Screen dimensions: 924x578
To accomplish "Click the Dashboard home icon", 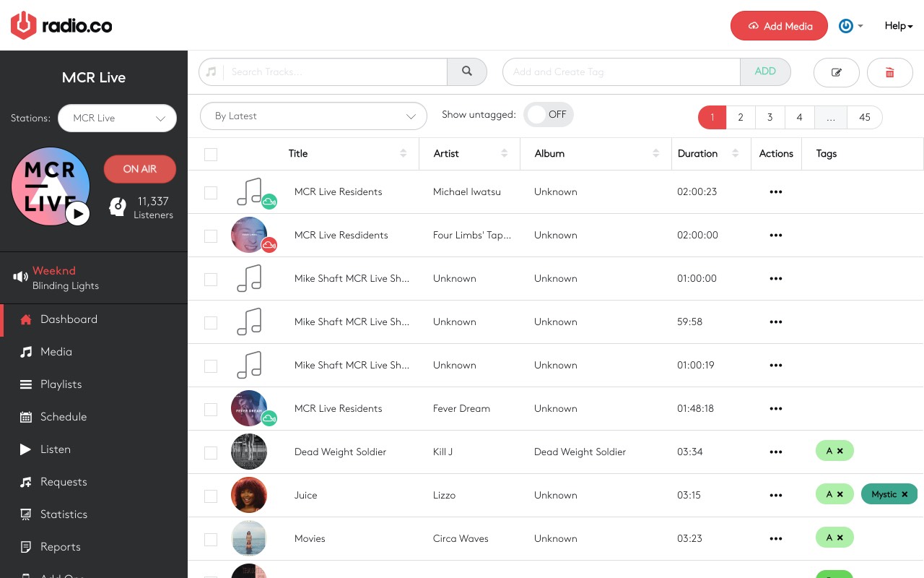I will (x=26, y=319).
